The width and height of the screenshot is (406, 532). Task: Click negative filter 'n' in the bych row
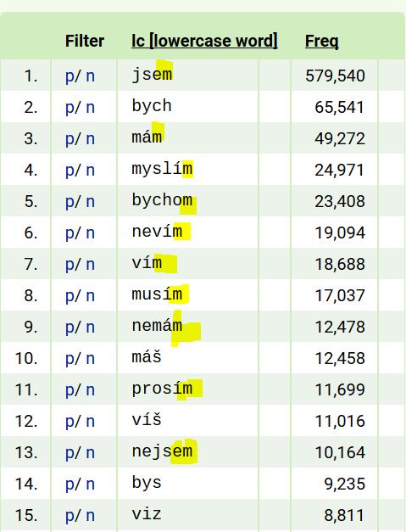(90, 108)
